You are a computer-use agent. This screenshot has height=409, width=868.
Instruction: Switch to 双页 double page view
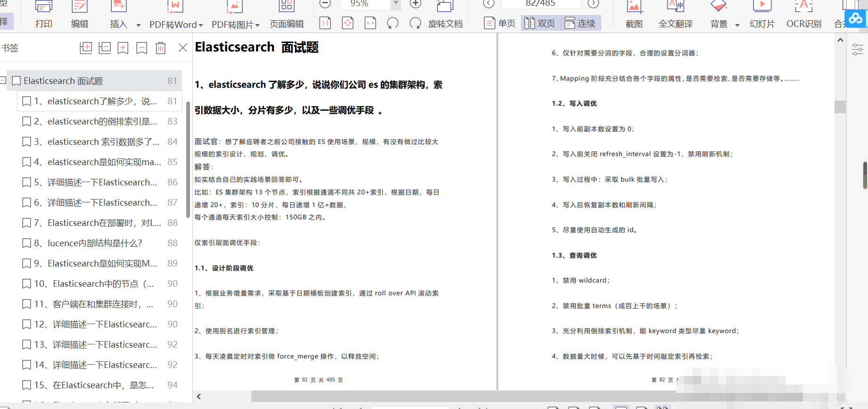click(540, 23)
